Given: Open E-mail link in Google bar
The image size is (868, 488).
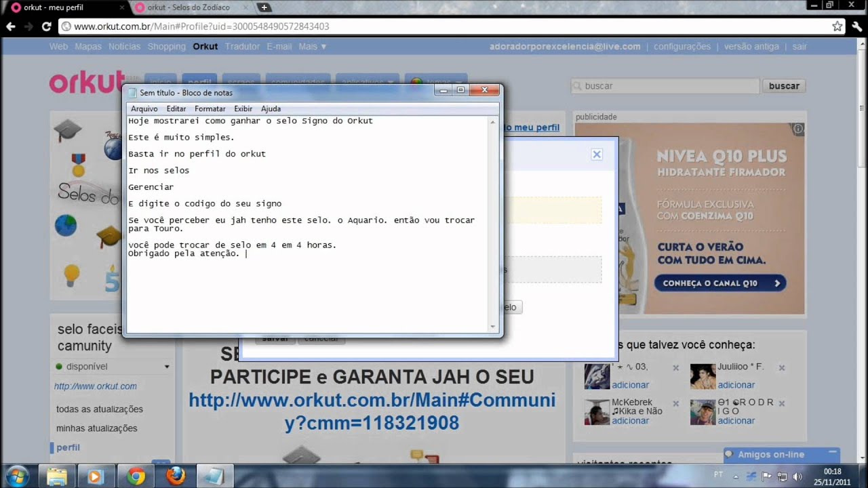Looking at the screenshot, I should (x=279, y=47).
